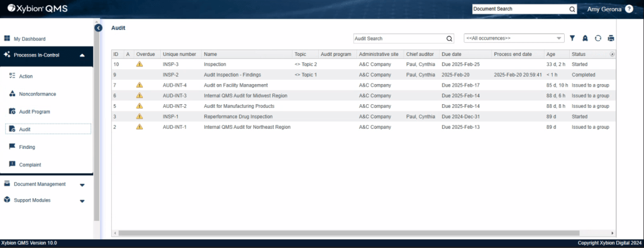Open the help question mark icon
The image size is (644, 248).
click(x=629, y=9)
